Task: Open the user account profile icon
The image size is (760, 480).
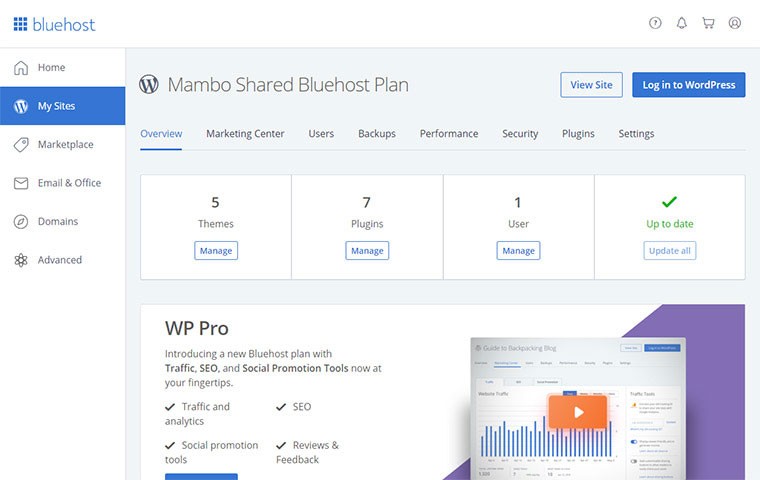Action: point(735,23)
